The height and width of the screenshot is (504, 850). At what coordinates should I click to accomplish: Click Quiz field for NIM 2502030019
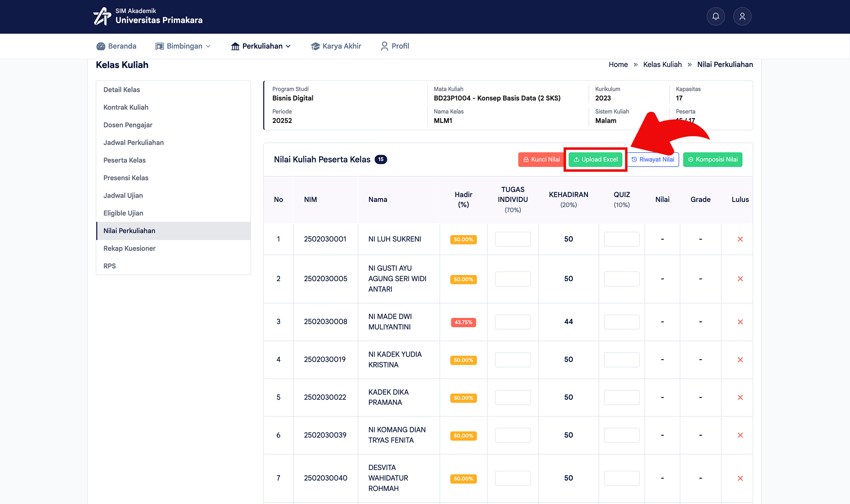(x=622, y=360)
